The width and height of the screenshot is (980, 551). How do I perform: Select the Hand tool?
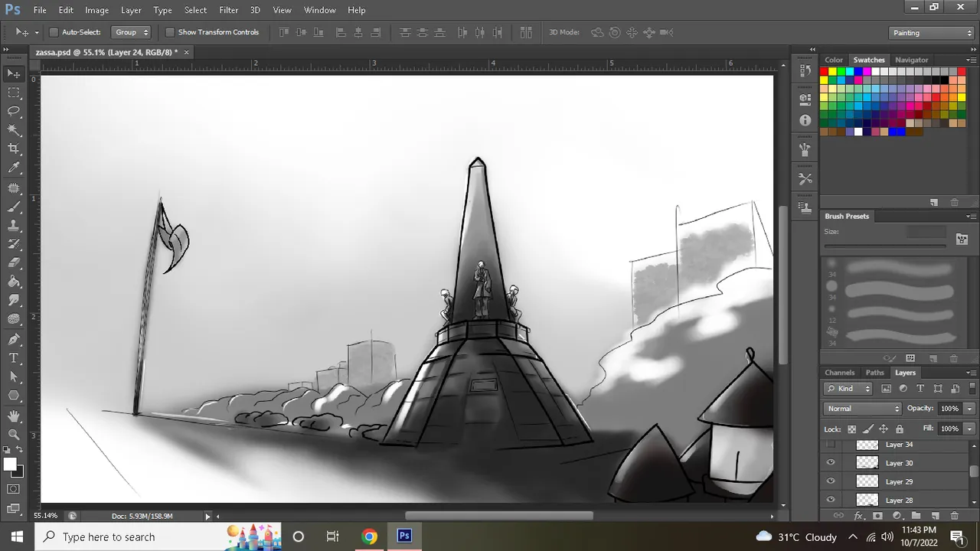click(14, 416)
